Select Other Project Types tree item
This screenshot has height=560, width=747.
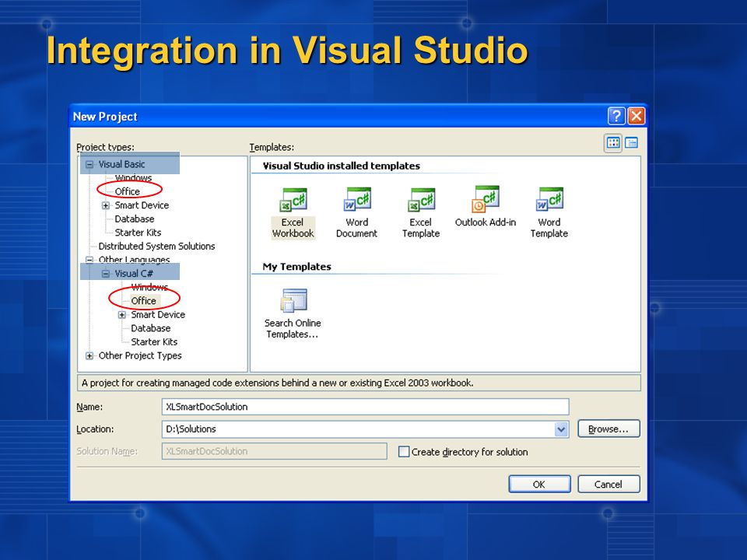click(140, 355)
